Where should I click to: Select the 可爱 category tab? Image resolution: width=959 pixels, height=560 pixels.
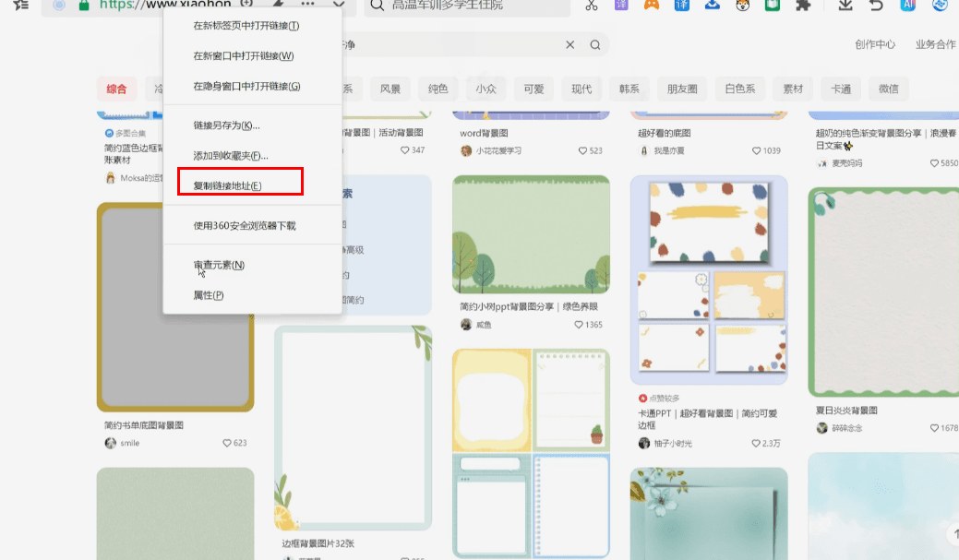[x=533, y=89]
